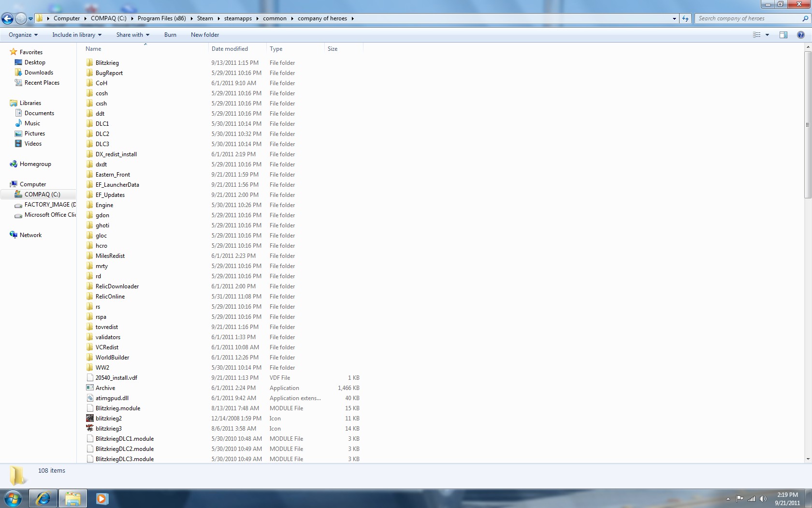Expand the Program Files (x86) breadcrumb arrow

[x=191, y=18]
